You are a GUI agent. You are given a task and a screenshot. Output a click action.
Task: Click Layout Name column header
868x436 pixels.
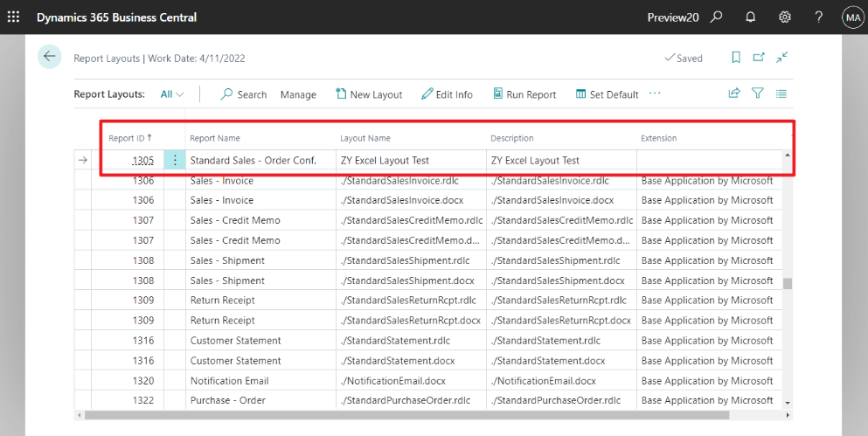(x=365, y=138)
